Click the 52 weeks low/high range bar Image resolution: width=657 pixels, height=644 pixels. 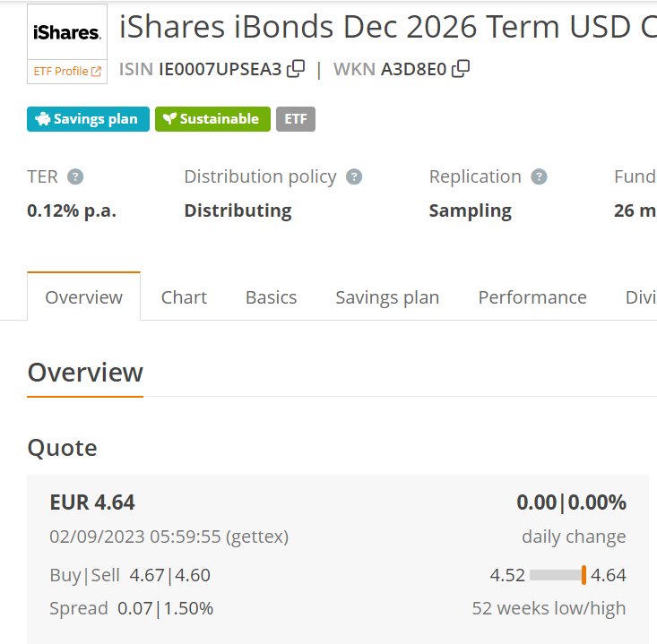point(558,575)
